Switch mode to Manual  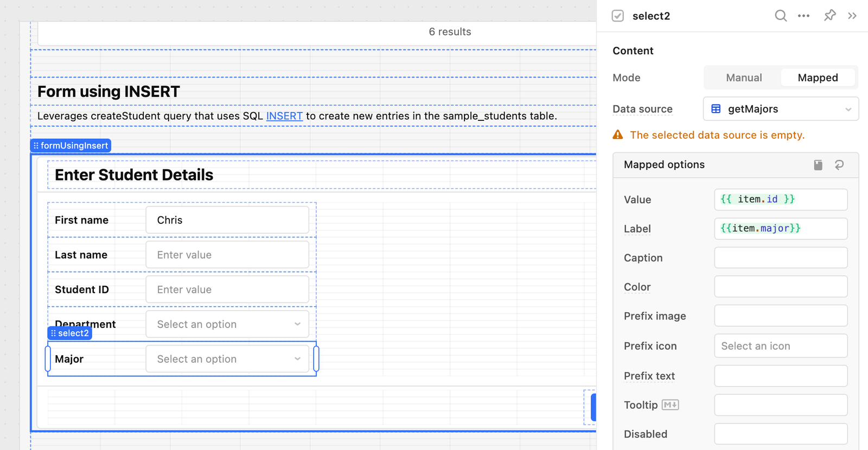click(x=744, y=78)
